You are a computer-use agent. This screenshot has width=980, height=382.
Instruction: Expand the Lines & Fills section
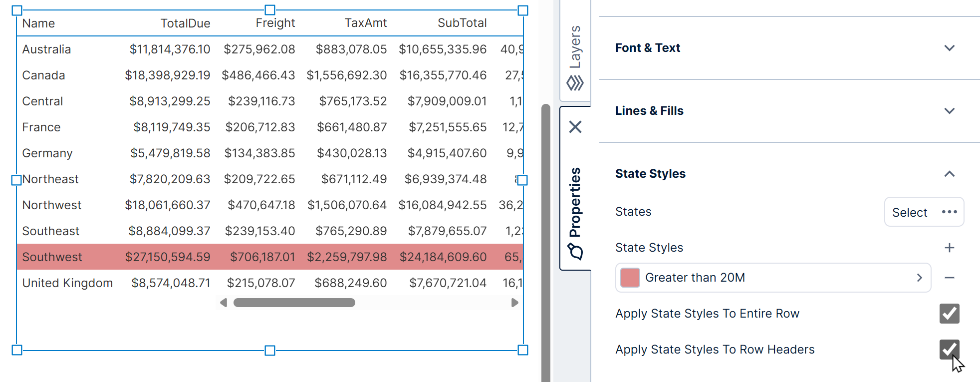point(949,111)
